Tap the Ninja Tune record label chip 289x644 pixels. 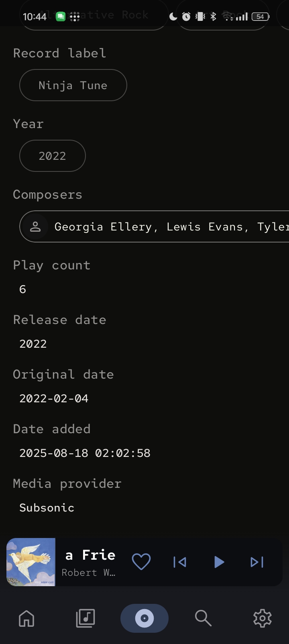click(x=73, y=85)
